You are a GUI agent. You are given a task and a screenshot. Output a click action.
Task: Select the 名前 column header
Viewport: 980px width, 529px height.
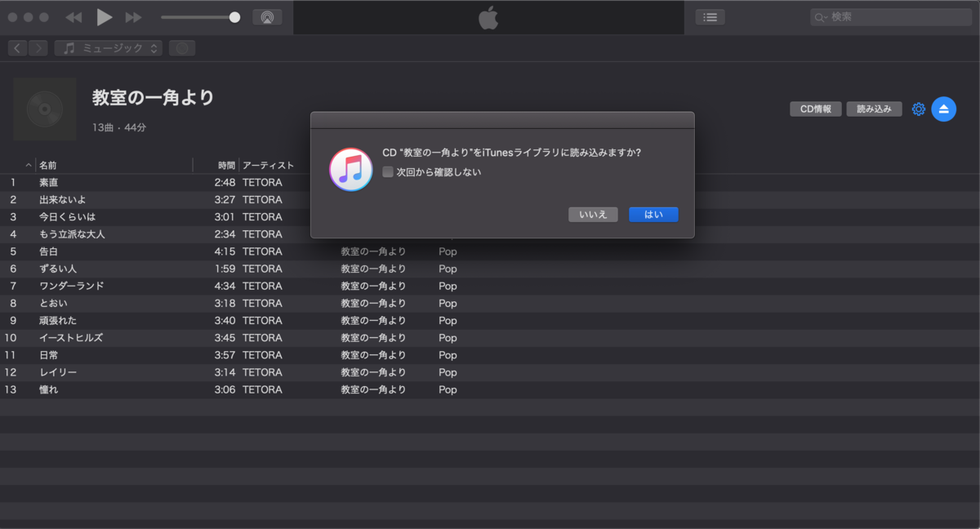coord(49,164)
